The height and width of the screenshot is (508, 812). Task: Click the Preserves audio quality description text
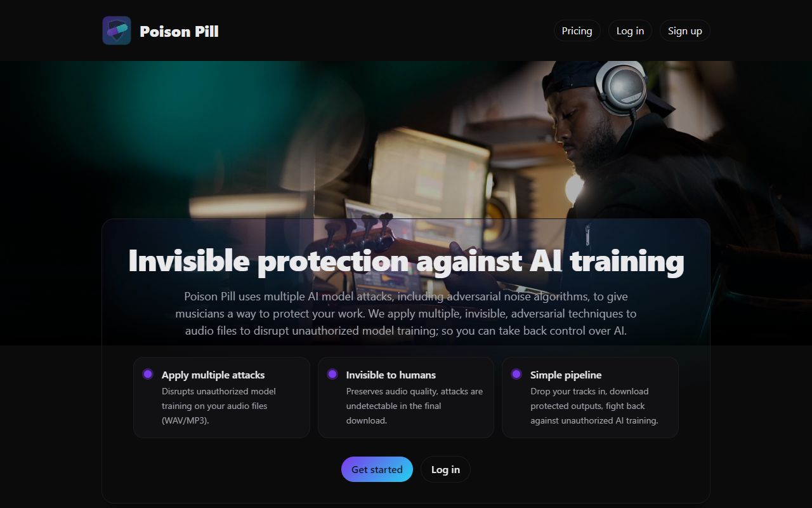[x=414, y=406]
